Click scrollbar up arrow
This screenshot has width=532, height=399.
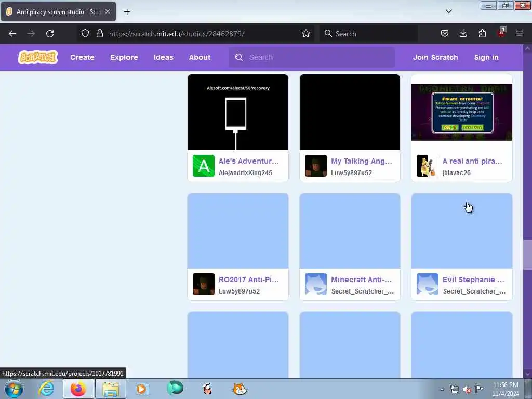click(527, 48)
